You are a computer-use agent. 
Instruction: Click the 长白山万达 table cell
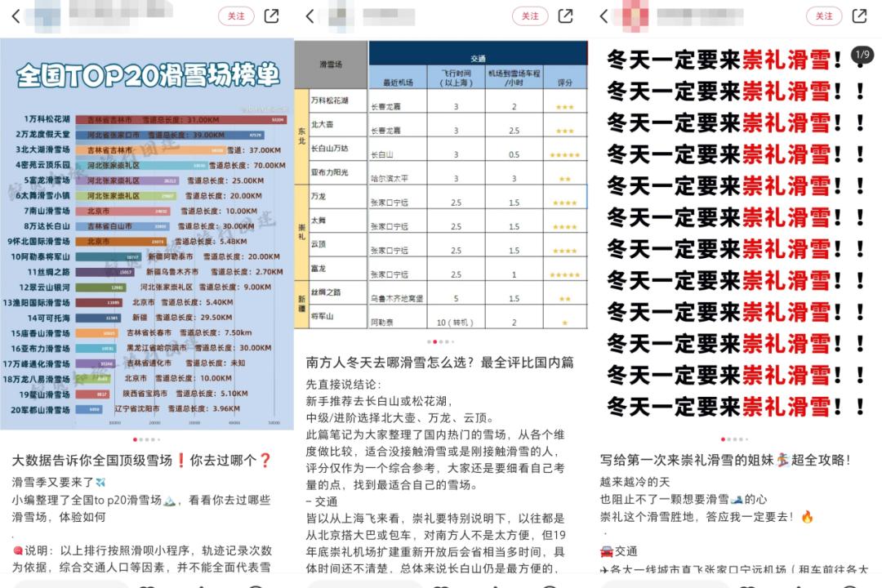point(338,149)
